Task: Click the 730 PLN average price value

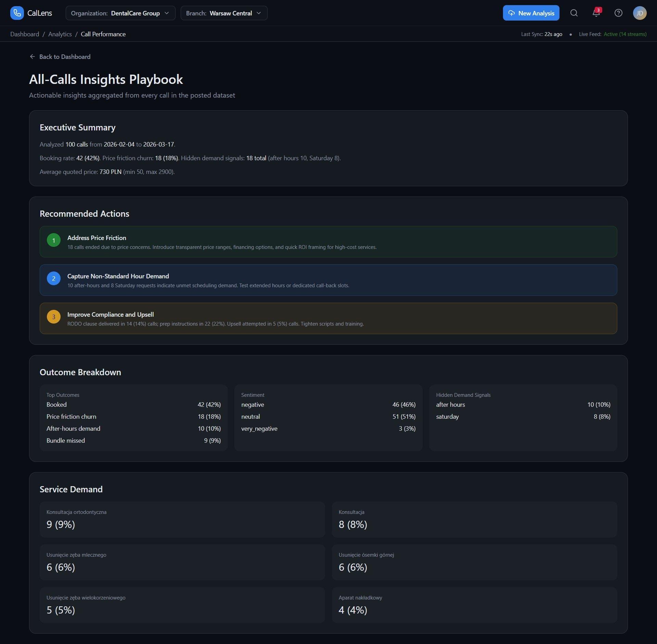Action: 111,172
